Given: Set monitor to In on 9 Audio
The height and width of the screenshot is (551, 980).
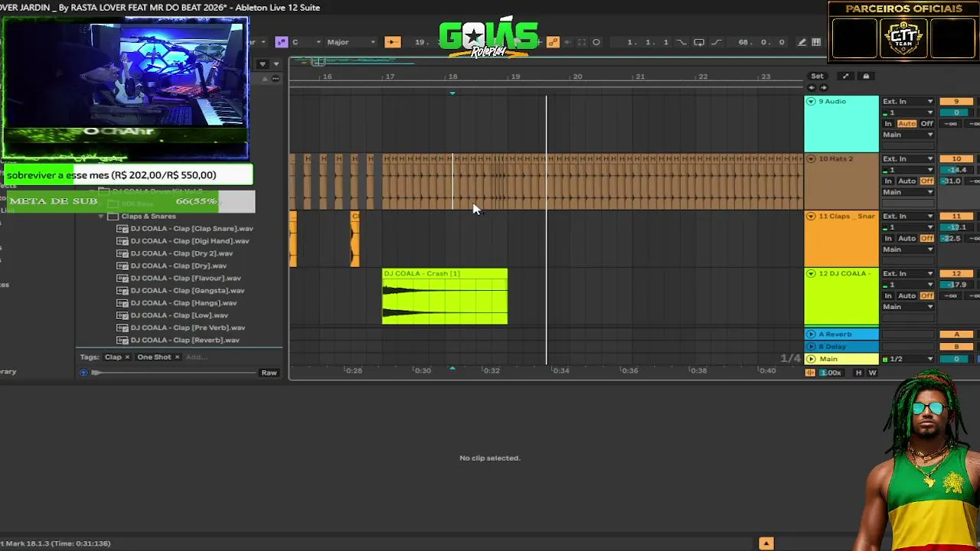Looking at the screenshot, I should 888,124.
